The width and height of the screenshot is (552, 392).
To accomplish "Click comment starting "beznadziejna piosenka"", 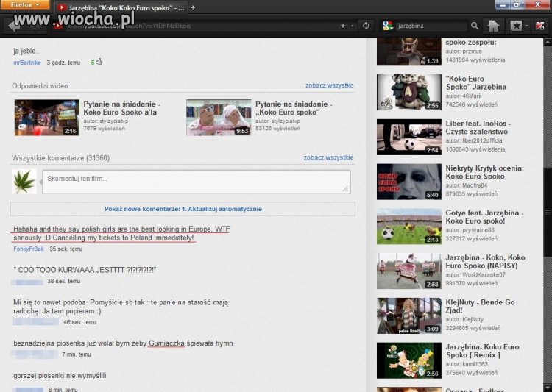I will [123, 343].
